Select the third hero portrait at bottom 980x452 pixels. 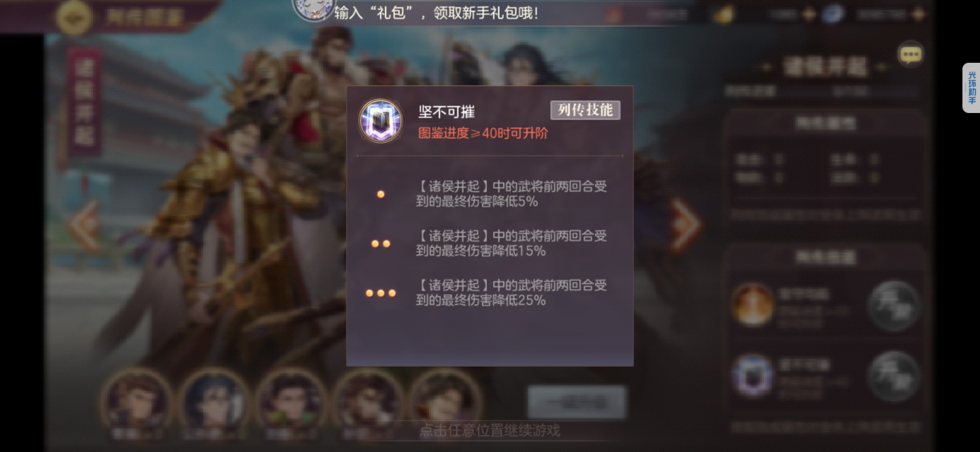click(x=291, y=402)
